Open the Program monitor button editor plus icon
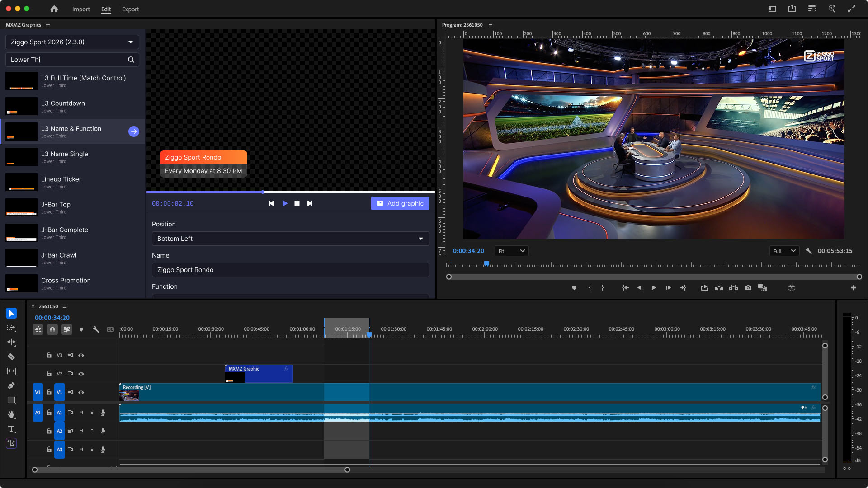 pos(854,288)
